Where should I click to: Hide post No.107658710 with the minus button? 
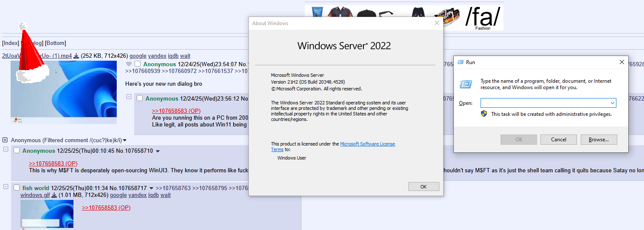click(6, 149)
